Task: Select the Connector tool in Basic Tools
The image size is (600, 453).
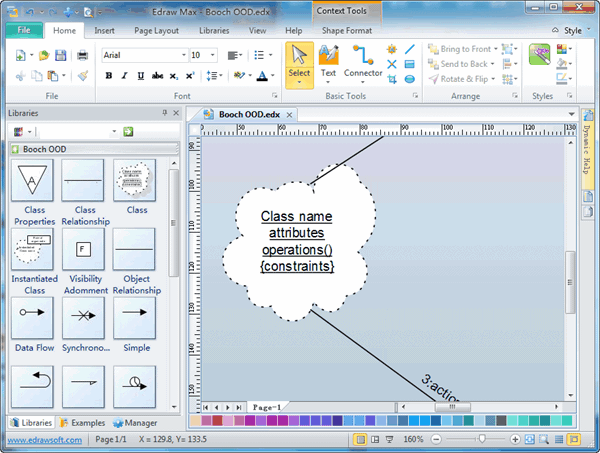Action: pyautogui.click(x=363, y=62)
